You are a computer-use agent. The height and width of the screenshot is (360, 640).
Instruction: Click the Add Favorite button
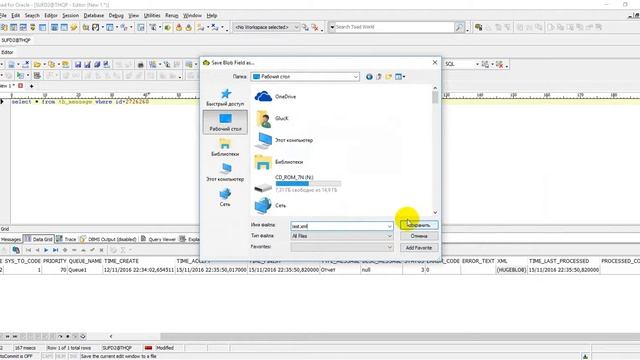[x=419, y=248]
